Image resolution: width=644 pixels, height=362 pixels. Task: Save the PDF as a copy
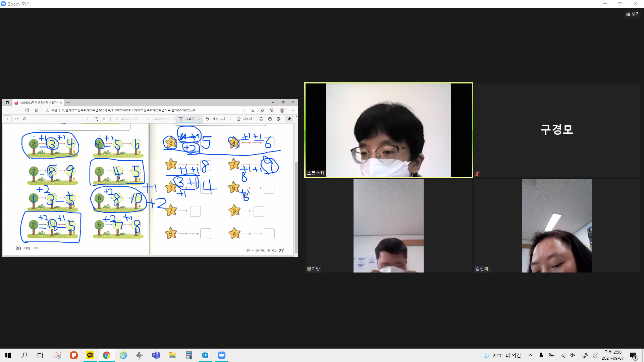pos(279,119)
